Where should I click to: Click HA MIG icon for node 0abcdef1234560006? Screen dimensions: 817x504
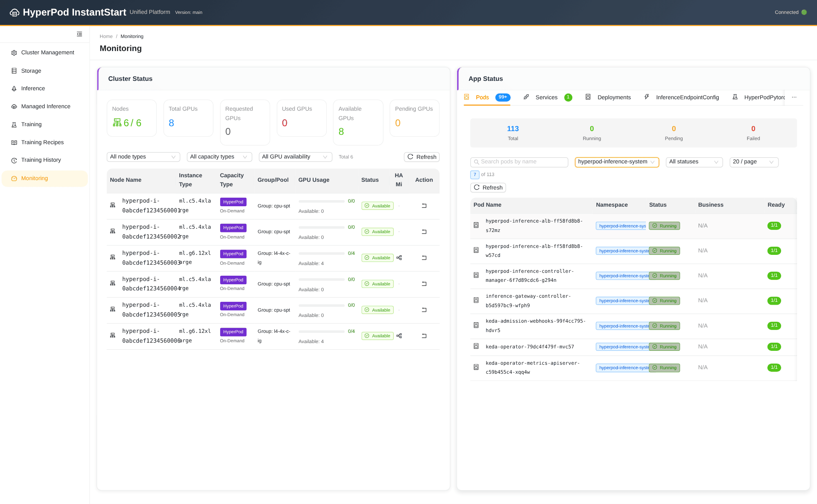point(399,336)
